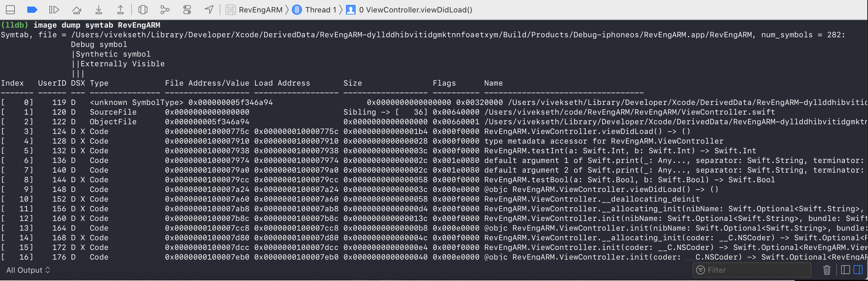Open the Environment Overrides switches

[187, 10]
